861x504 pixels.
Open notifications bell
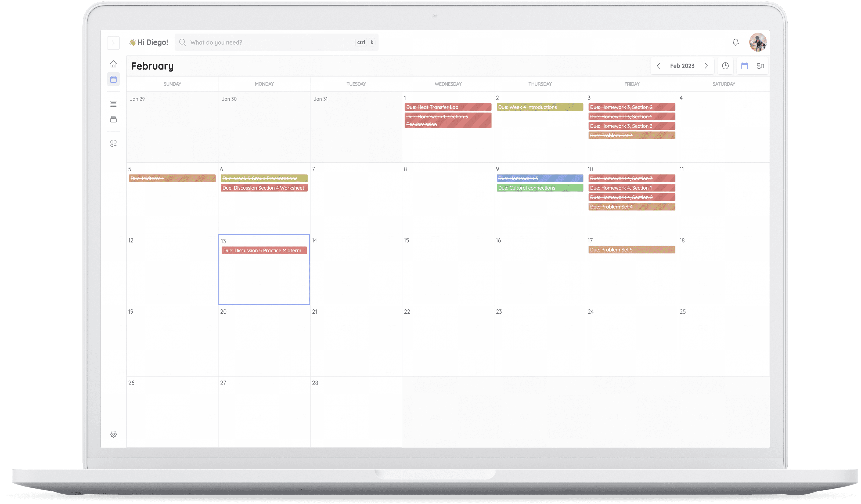click(x=736, y=42)
